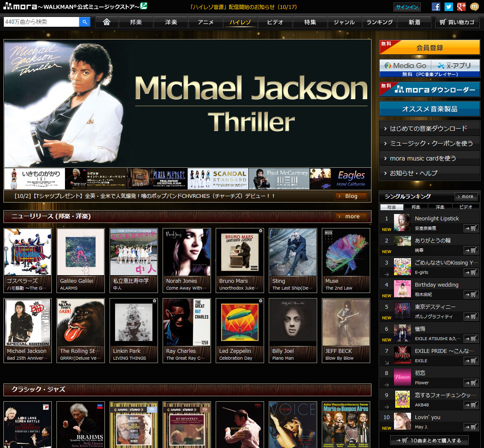Switch ranking to 邦楽 tab
Viewport: 484px width, 448px height.
tap(416, 207)
